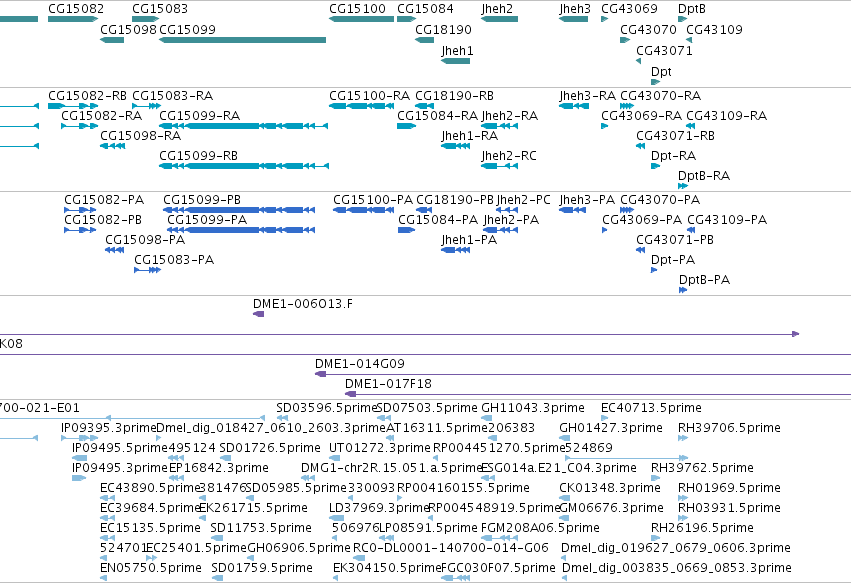Select the GH11043.3prime EST label
Viewport: 851px width, 583px height.
point(533,408)
